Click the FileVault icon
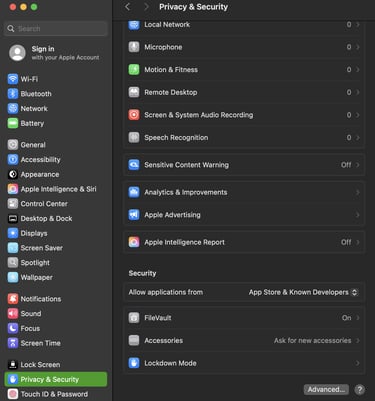375x401 pixels. 134,318
